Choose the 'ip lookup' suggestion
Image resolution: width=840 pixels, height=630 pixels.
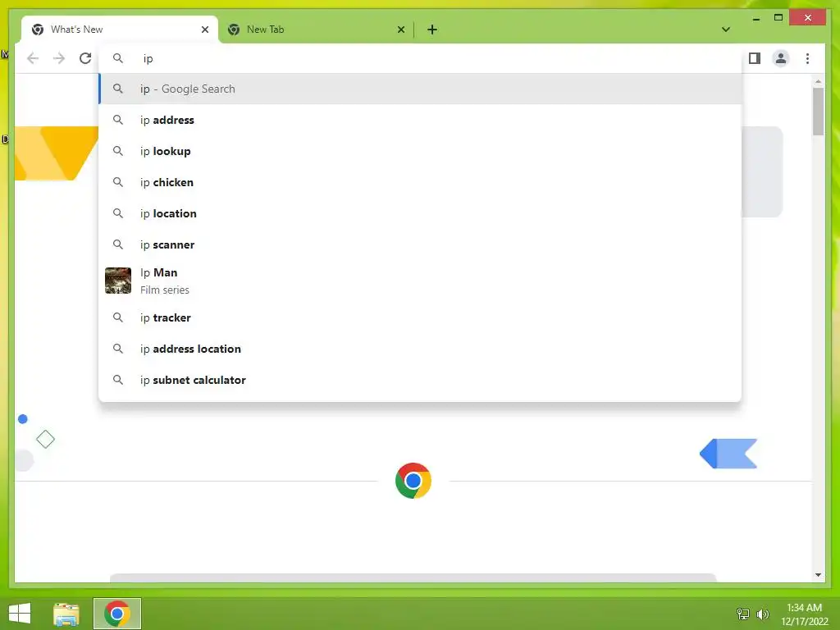[x=420, y=151]
